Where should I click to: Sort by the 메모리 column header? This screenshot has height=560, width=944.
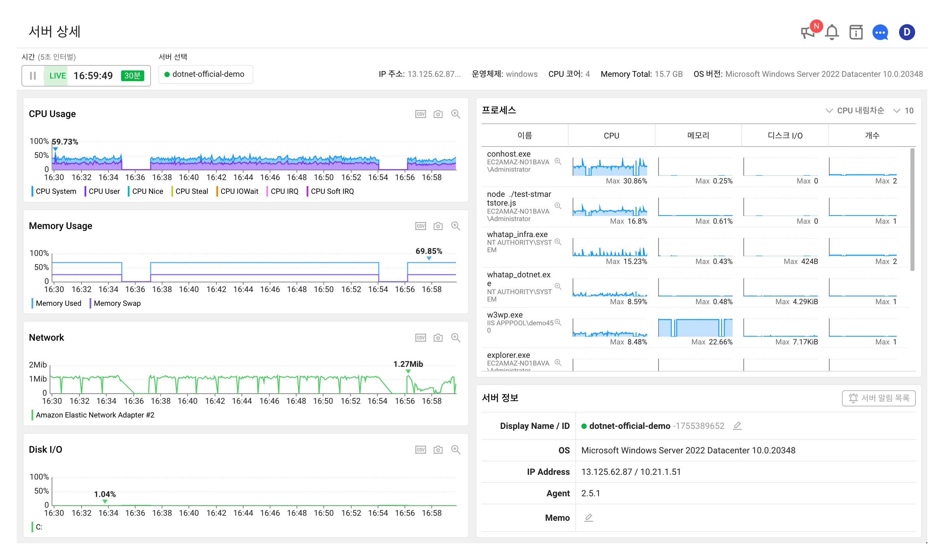click(x=698, y=135)
